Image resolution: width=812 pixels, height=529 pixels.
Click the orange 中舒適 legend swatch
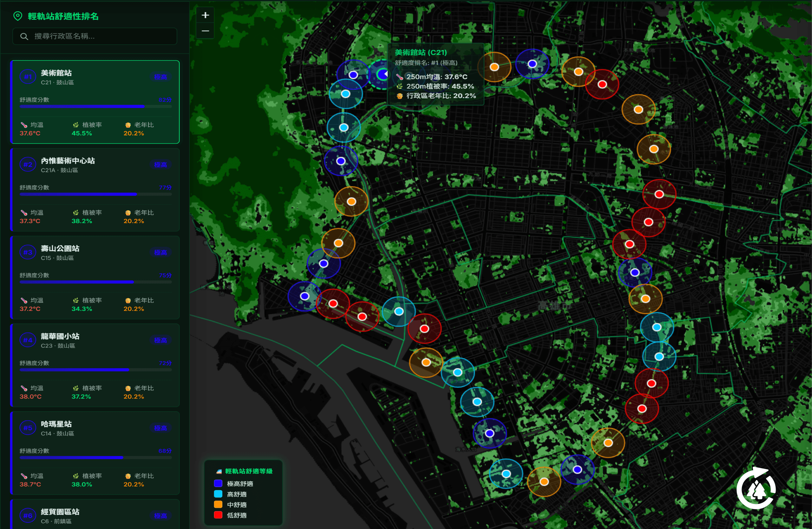(x=218, y=505)
